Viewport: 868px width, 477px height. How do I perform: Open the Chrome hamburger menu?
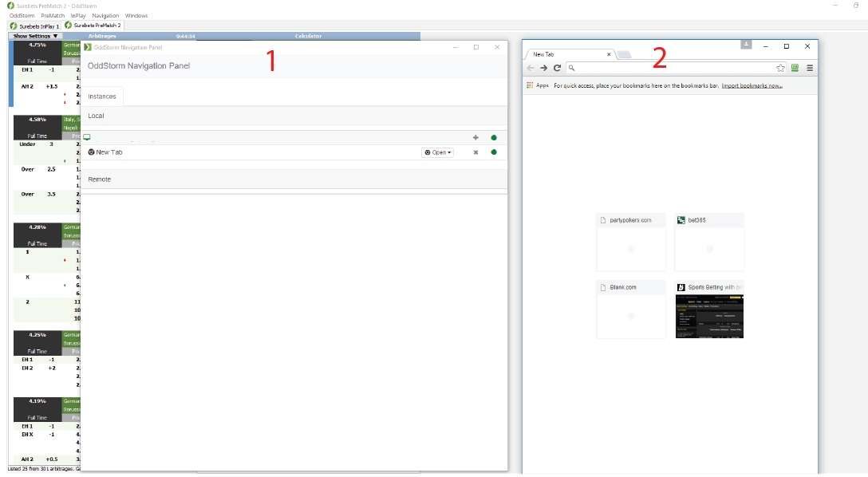[x=809, y=69]
